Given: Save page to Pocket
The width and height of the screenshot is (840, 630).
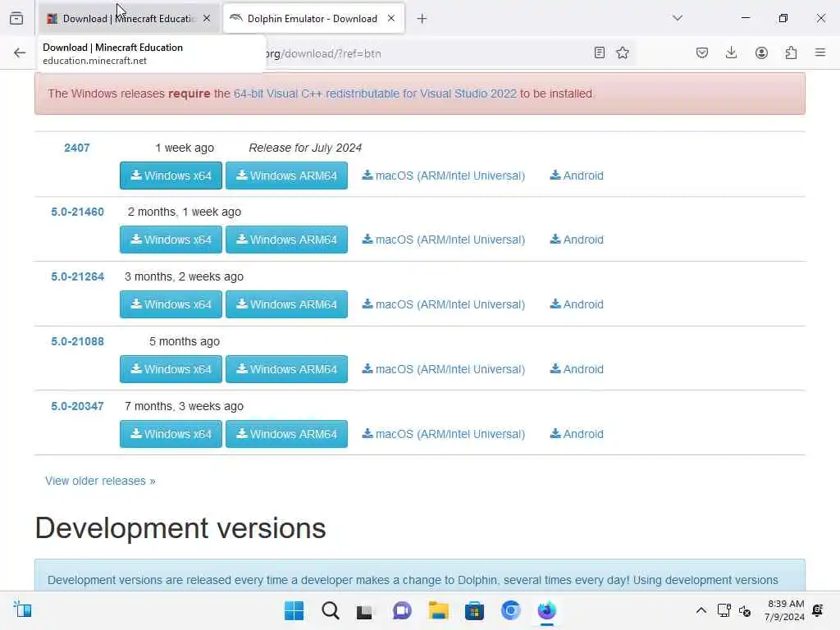Looking at the screenshot, I should pos(702,52).
